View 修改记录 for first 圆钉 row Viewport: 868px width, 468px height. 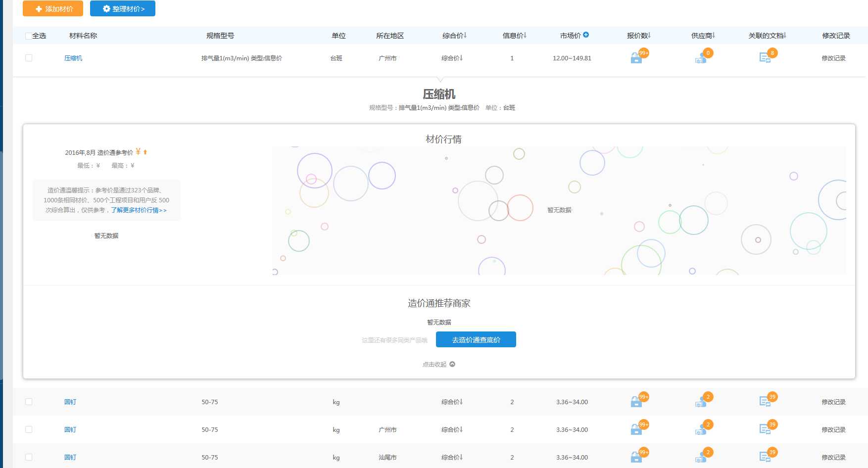coord(834,402)
